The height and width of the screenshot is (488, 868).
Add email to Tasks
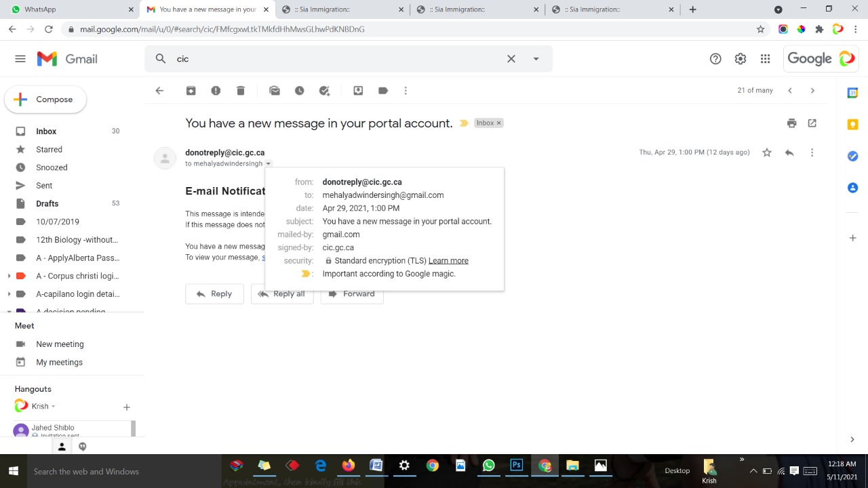pos(324,90)
